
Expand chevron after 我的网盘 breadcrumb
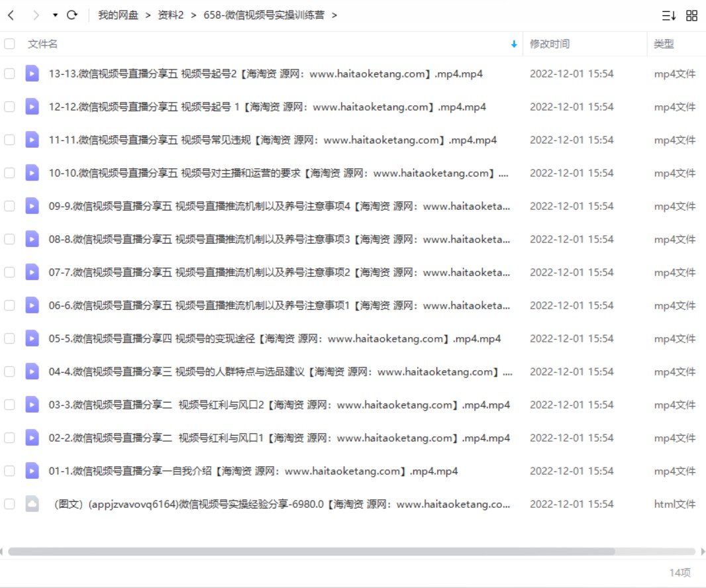148,16
